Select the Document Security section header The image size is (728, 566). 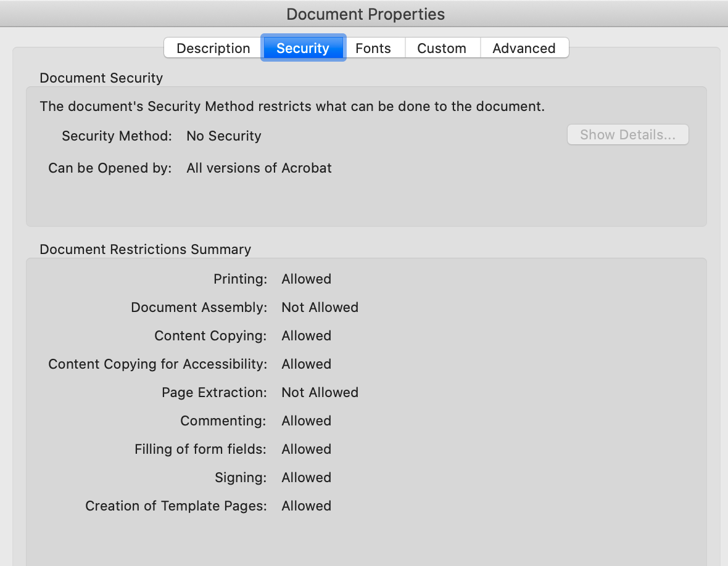point(101,78)
